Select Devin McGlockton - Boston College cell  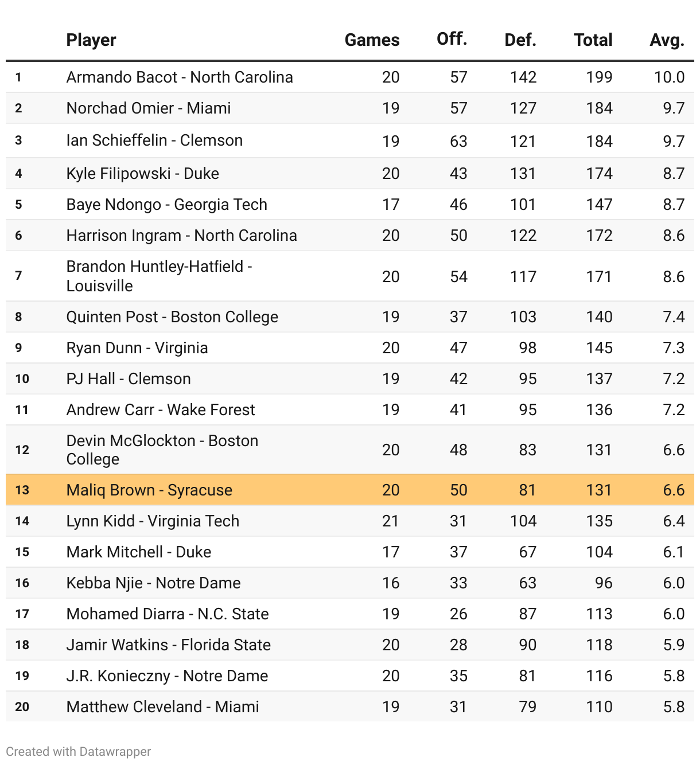(x=162, y=450)
